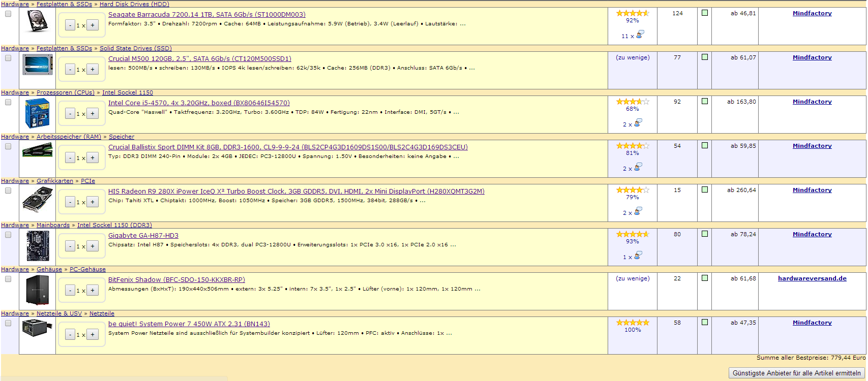The height and width of the screenshot is (381, 868).
Task: Open Hard Disk Drives (HDD) category breadcrumb
Action: coord(134,4)
